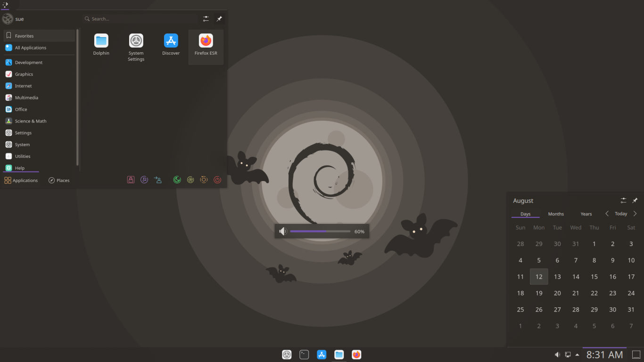Switch calendar to Months view
The image size is (644, 362).
(x=556, y=214)
